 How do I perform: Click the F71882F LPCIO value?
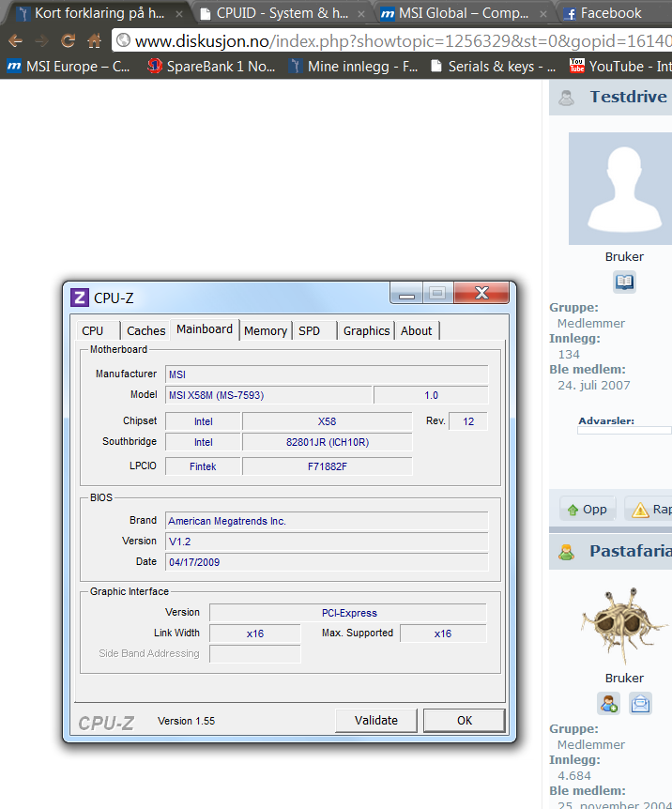click(x=328, y=466)
